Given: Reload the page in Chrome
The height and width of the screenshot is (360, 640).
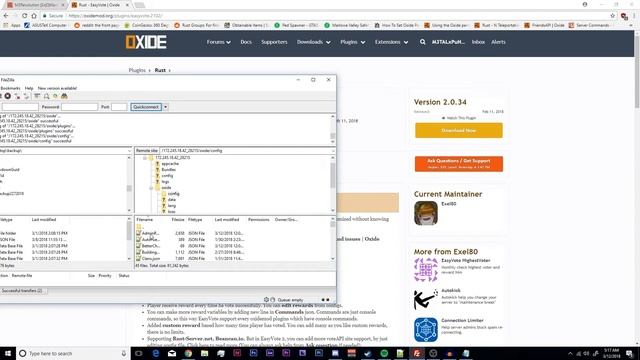Looking at the screenshot, I should point(24,16).
